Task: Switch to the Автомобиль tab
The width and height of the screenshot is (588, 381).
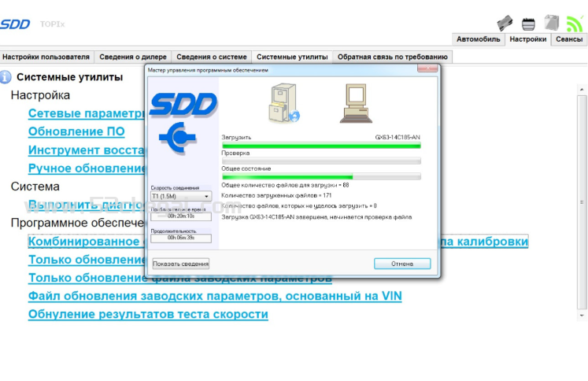Action: tap(478, 39)
